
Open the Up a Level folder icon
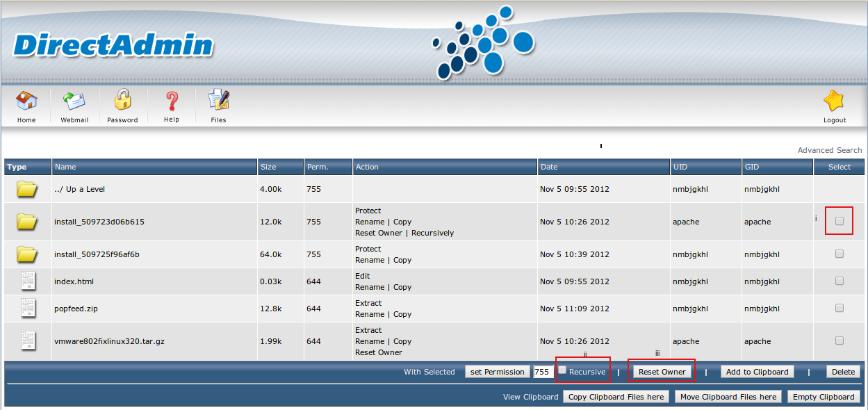pyautogui.click(x=27, y=188)
